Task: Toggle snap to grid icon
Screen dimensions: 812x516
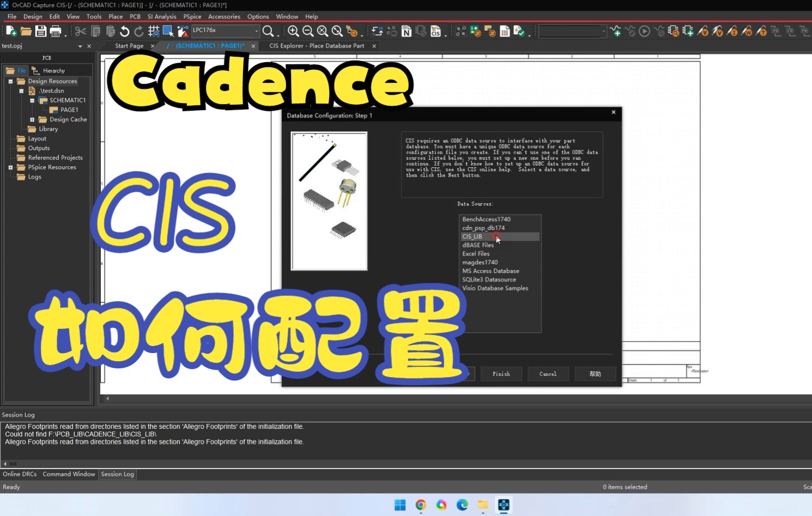Action: [154, 32]
